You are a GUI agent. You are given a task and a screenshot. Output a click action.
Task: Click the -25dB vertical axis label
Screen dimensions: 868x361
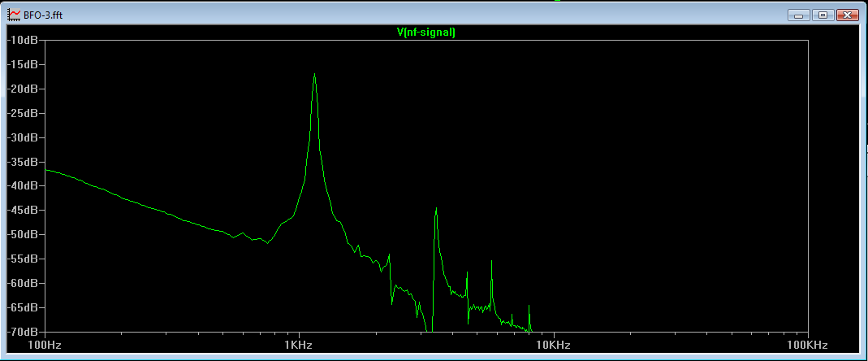(x=23, y=113)
